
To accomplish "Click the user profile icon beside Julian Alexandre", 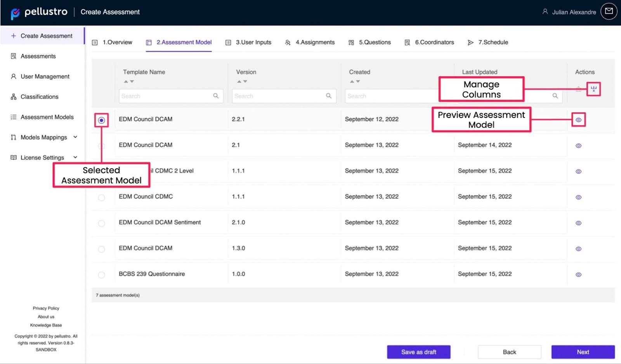I will 545,12.
